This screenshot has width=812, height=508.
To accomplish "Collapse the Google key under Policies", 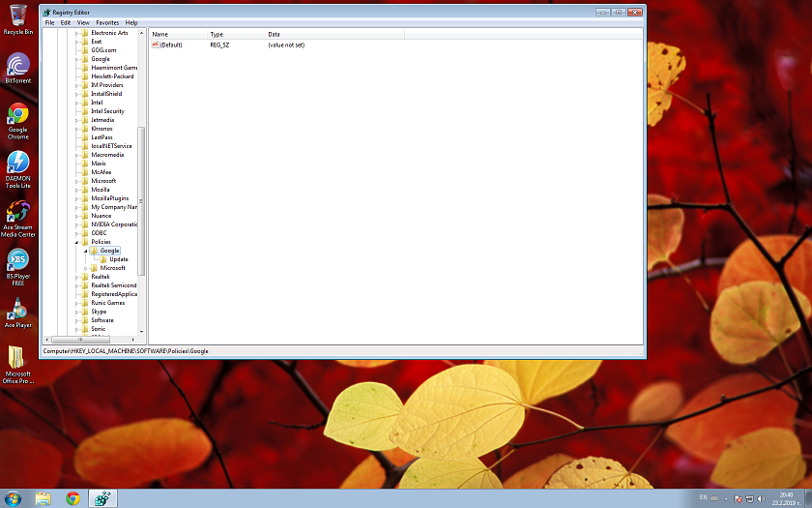I will (x=85, y=251).
